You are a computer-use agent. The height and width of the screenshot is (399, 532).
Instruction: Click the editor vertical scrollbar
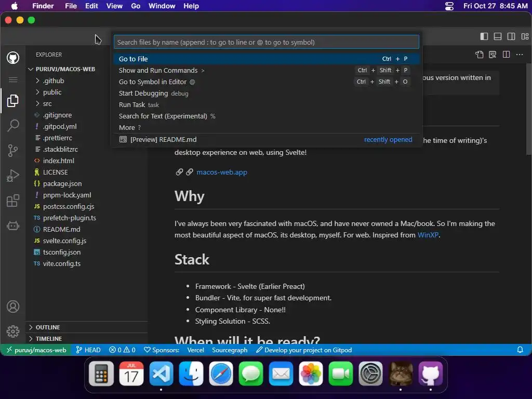tap(528, 110)
